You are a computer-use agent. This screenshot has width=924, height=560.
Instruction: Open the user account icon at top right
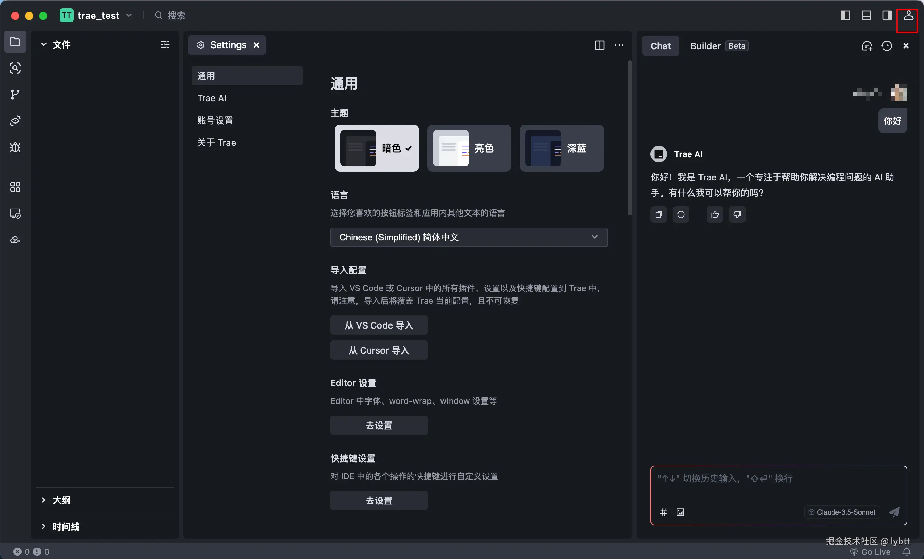click(908, 15)
